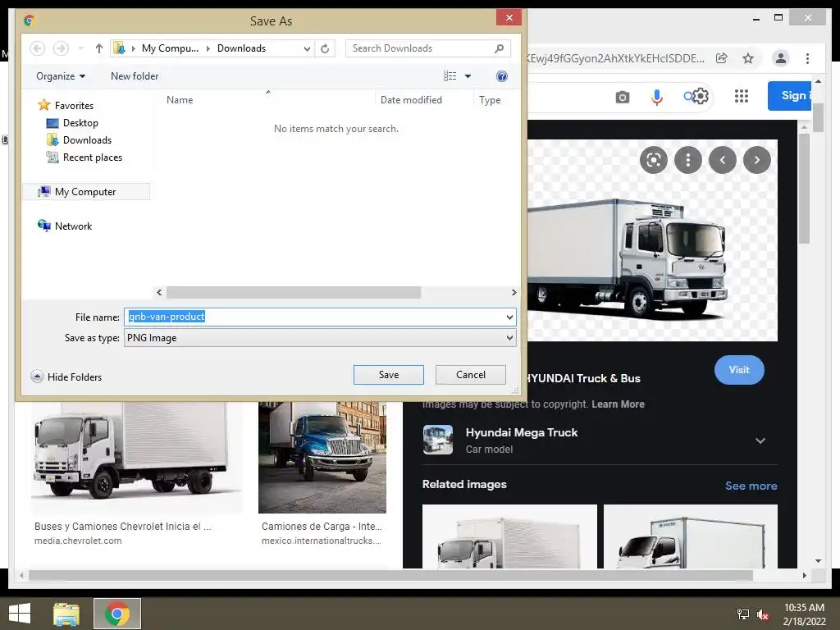Open recent locations dropdown arrow
840x630 pixels.
click(x=81, y=48)
